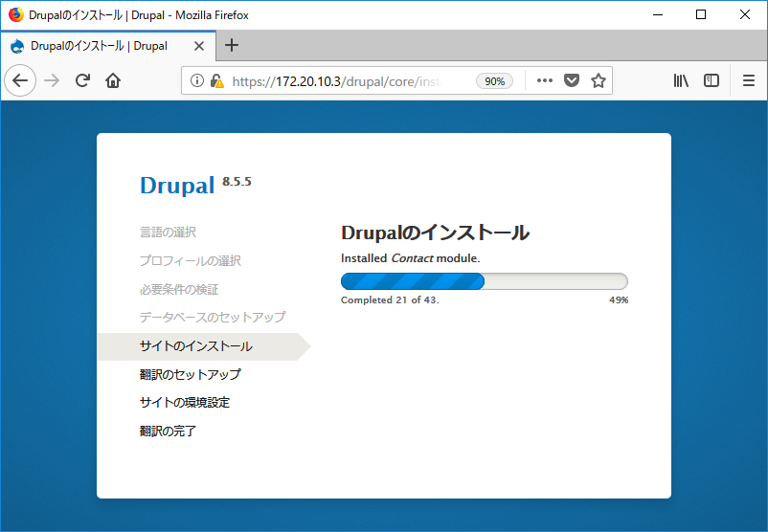Viewport: 768px width, 532px height.
Task: Click the Installed Contact module message
Action: (x=411, y=258)
